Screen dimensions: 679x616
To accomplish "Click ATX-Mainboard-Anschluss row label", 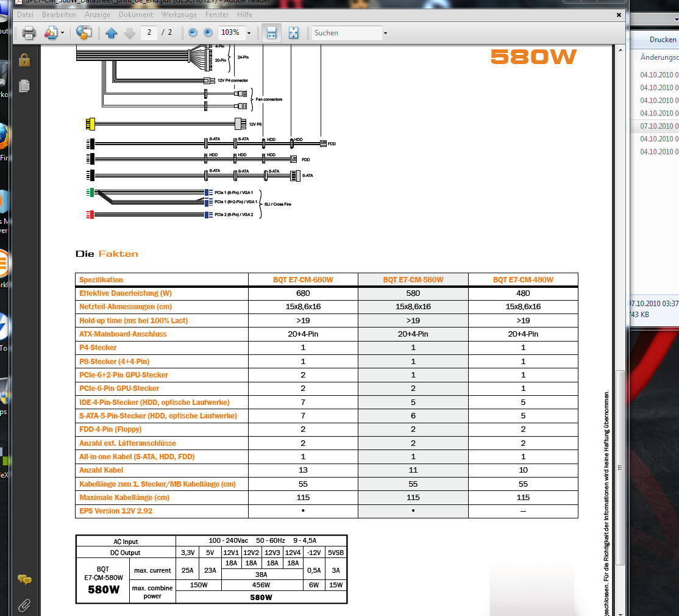I will click(x=123, y=334).
